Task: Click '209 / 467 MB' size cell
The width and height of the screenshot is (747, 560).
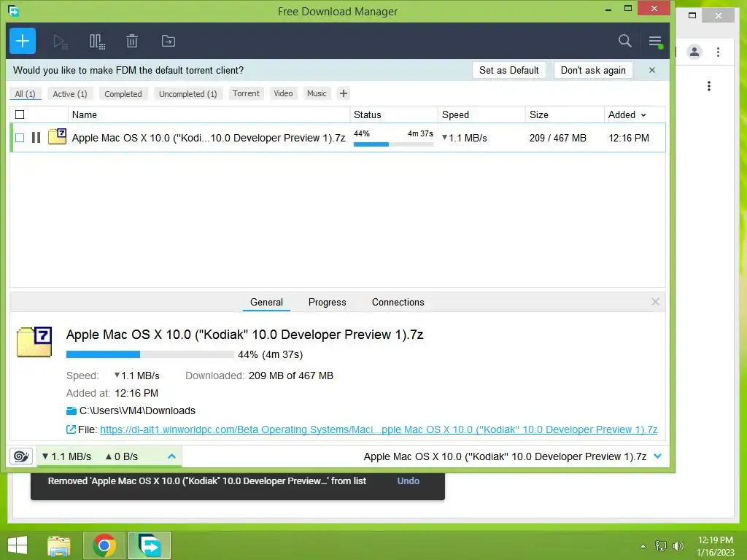Action: click(x=558, y=138)
